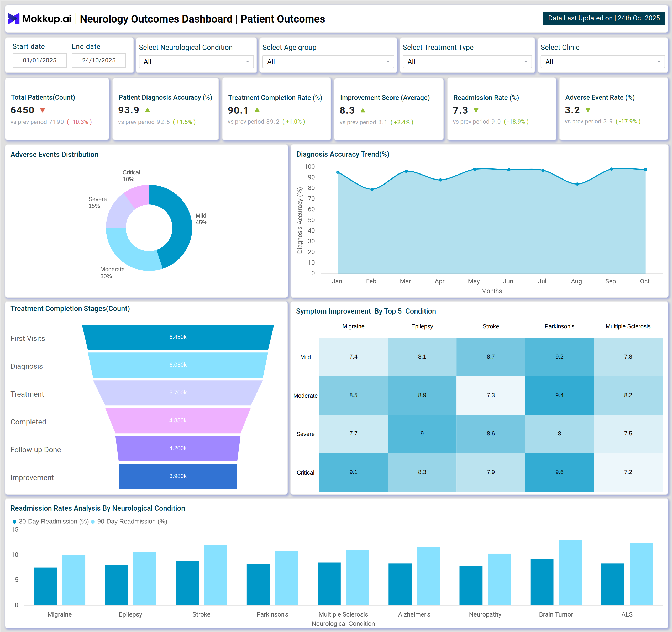Click the Migraine 30-day dark bar
Screen dimensions: 672x632
(45, 586)
